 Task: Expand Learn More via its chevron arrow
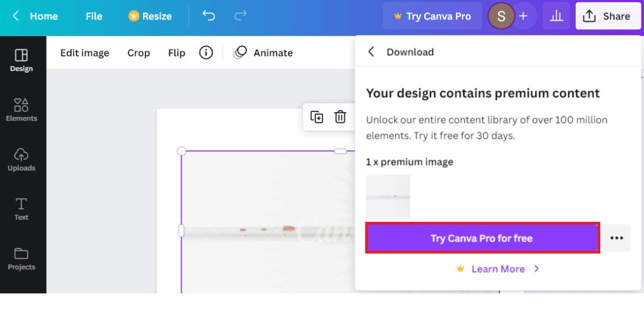(536, 268)
